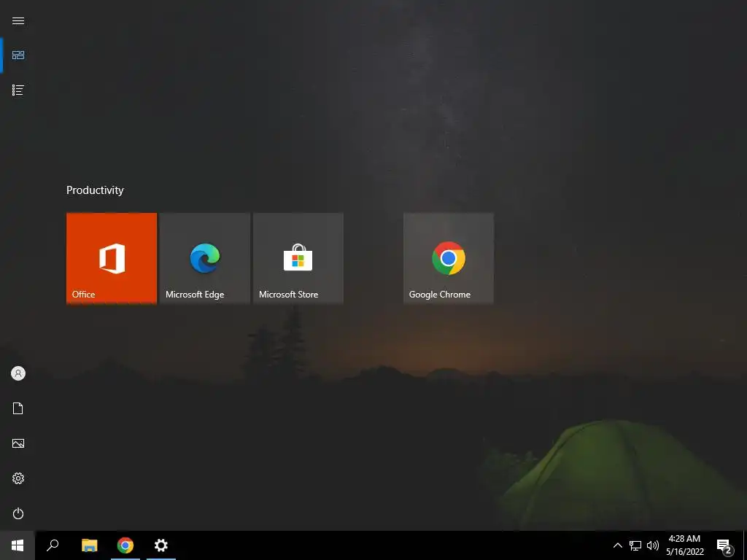Screen dimensions: 747x560
Task: Open the clock showing 4:28 AM
Action: click(x=684, y=545)
